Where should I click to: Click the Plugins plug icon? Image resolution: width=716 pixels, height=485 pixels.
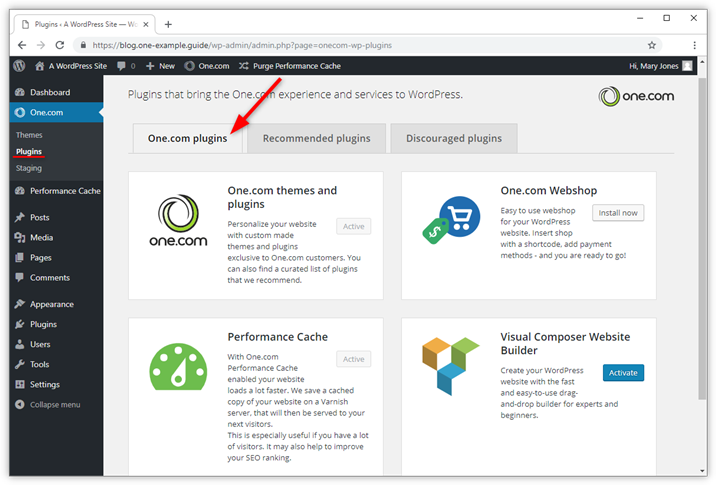tap(20, 324)
